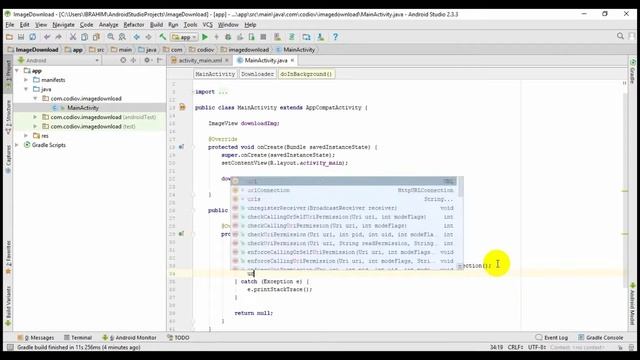Paste from clipboard using toolbar icon
The width and height of the screenshot is (640, 360).
[x=96, y=37]
